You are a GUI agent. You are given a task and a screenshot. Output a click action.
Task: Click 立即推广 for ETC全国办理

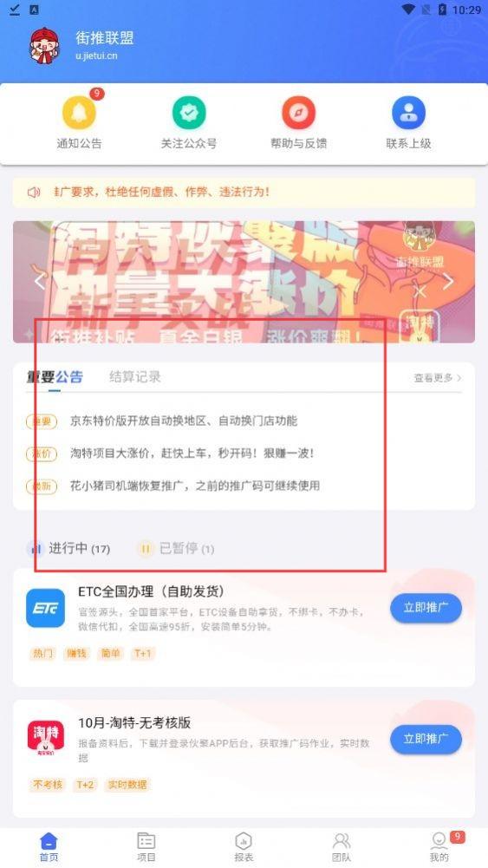click(x=426, y=608)
